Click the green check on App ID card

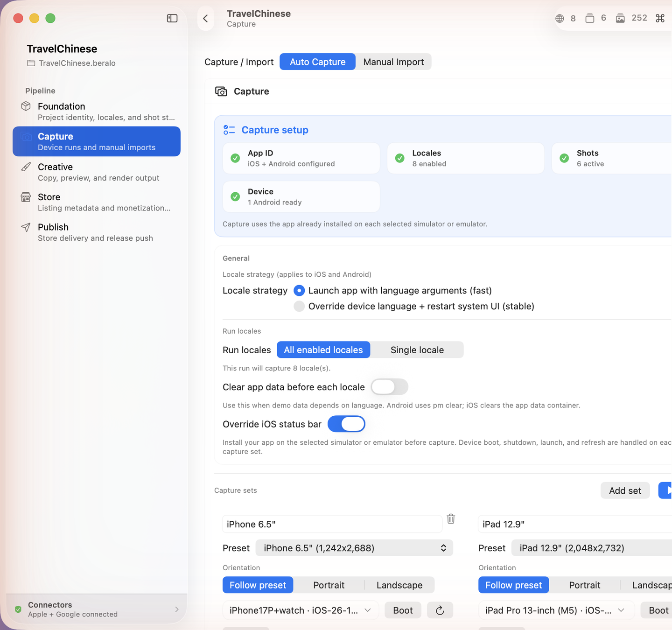236,158
